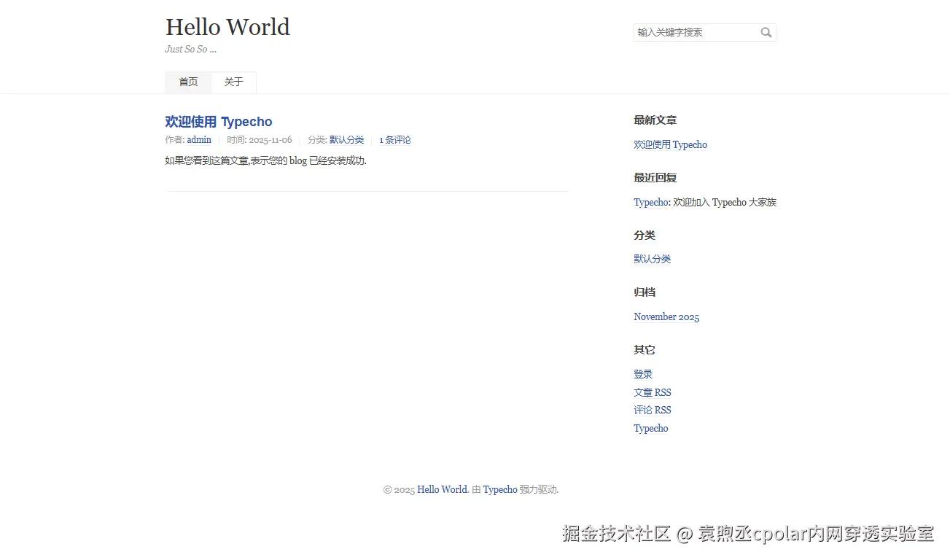Select the post date 2025-11-06 text
This screenshot has width=950, height=560.
[x=270, y=140]
